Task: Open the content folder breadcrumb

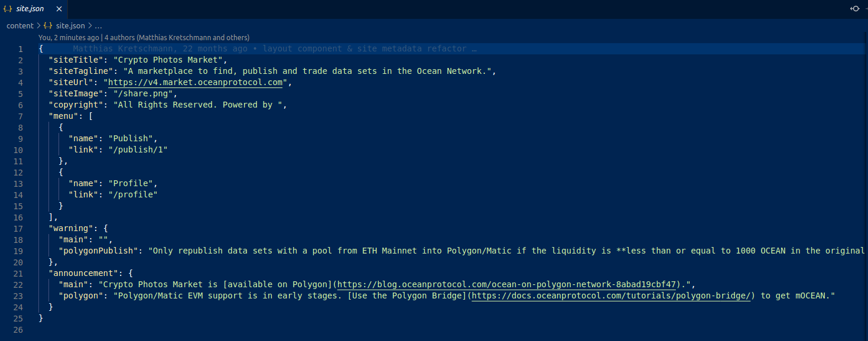Action: tap(20, 26)
